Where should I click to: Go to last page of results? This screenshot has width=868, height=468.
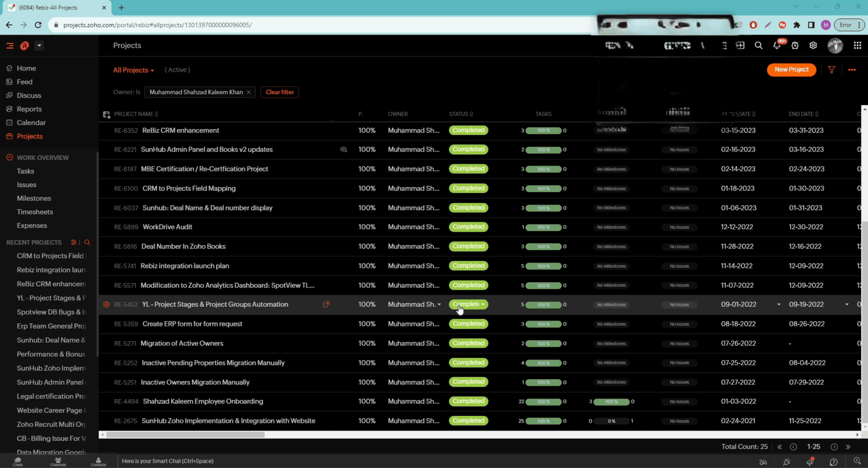pyautogui.click(x=848, y=447)
